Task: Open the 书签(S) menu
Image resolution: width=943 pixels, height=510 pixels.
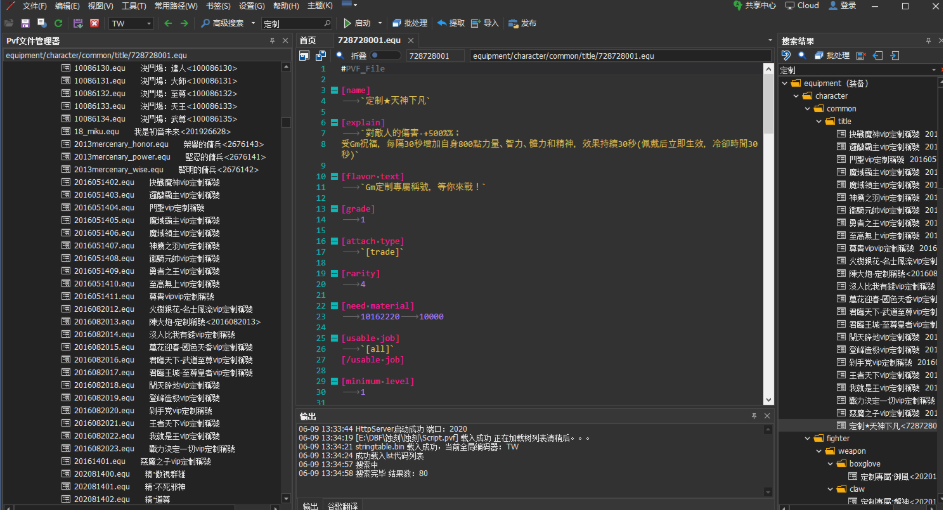Action: coord(218,5)
